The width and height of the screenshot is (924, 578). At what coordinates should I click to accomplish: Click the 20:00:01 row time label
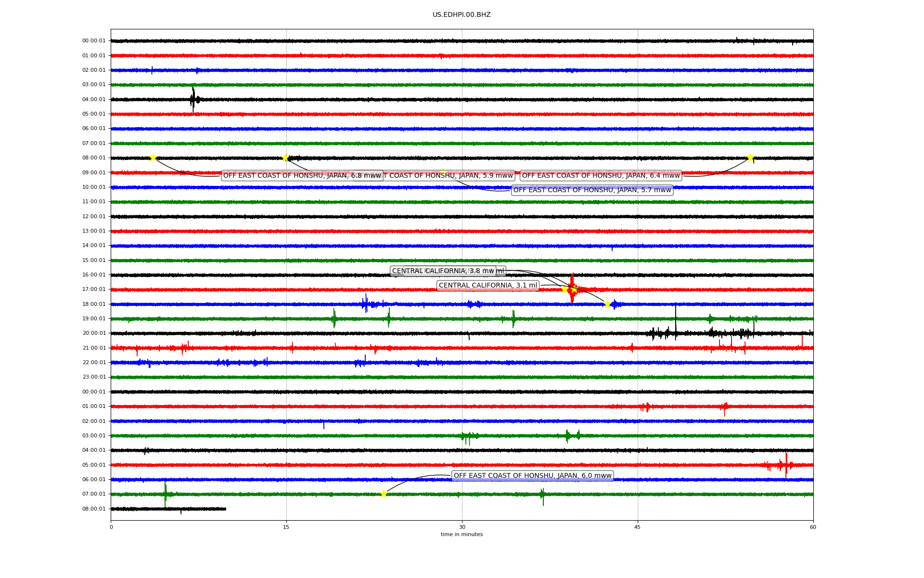[x=94, y=333]
